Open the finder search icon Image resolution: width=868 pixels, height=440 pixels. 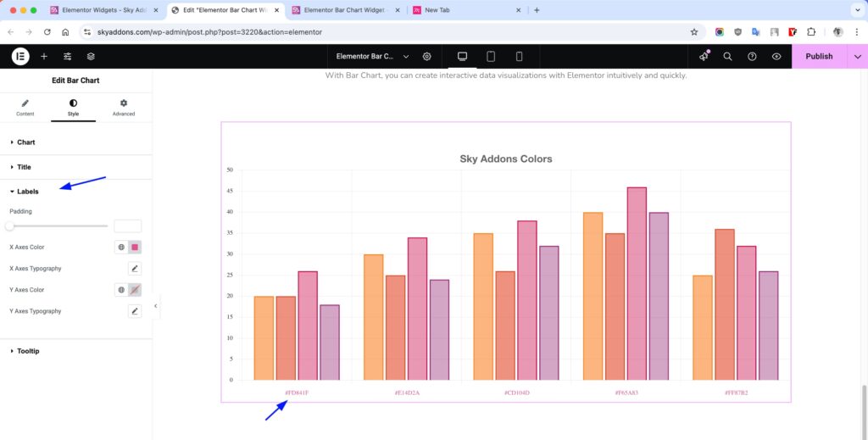tap(727, 57)
